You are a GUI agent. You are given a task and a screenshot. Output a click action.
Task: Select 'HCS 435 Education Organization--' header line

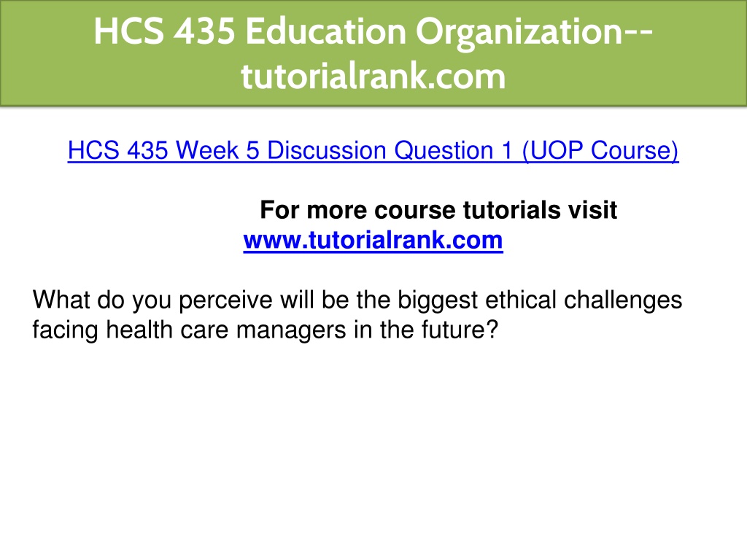(373, 31)
